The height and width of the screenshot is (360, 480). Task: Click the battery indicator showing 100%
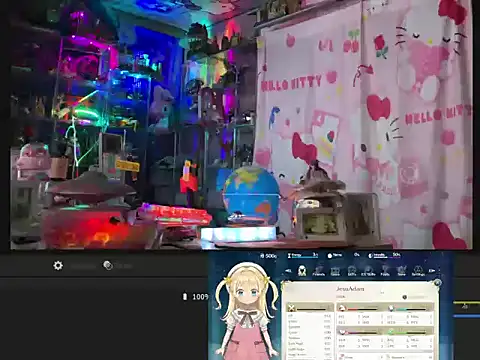(195, 297)
